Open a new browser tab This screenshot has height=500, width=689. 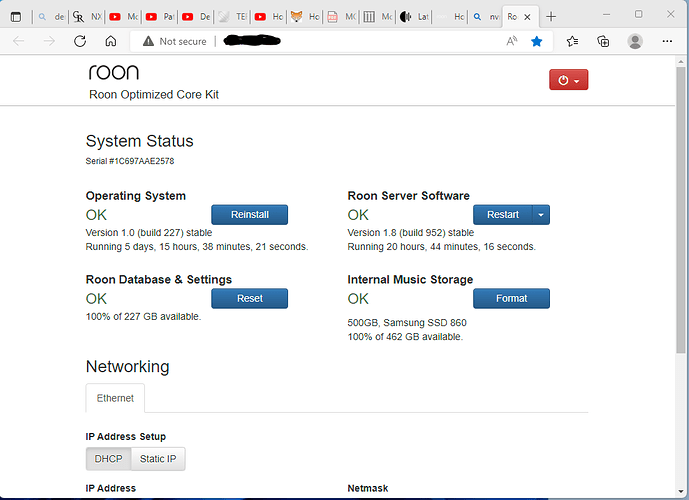point(551,16)
